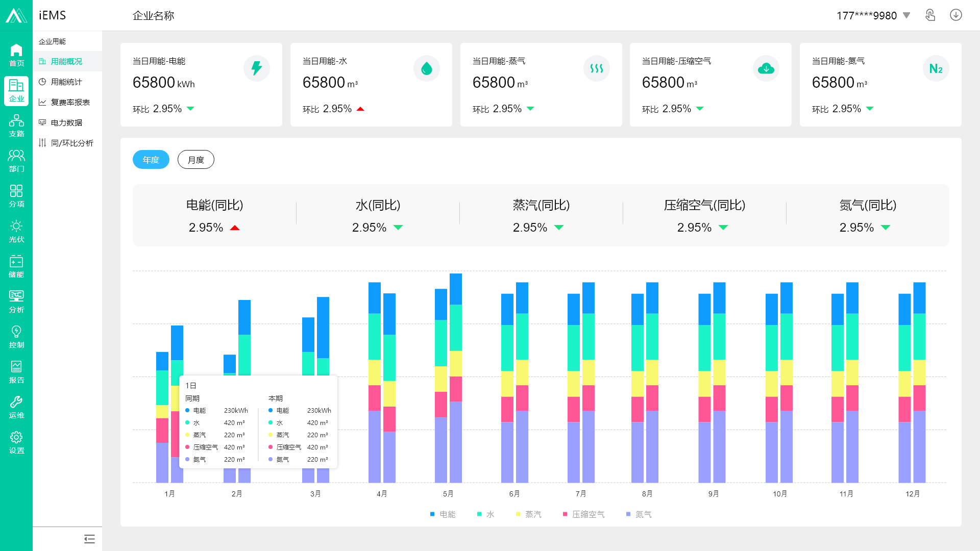Click the download circle icon in header

956,15
